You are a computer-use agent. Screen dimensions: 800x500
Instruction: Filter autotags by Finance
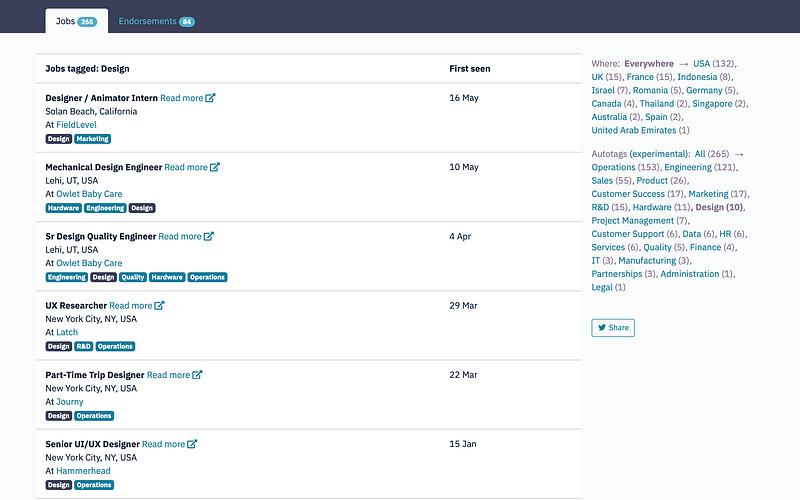coord(705,247)
